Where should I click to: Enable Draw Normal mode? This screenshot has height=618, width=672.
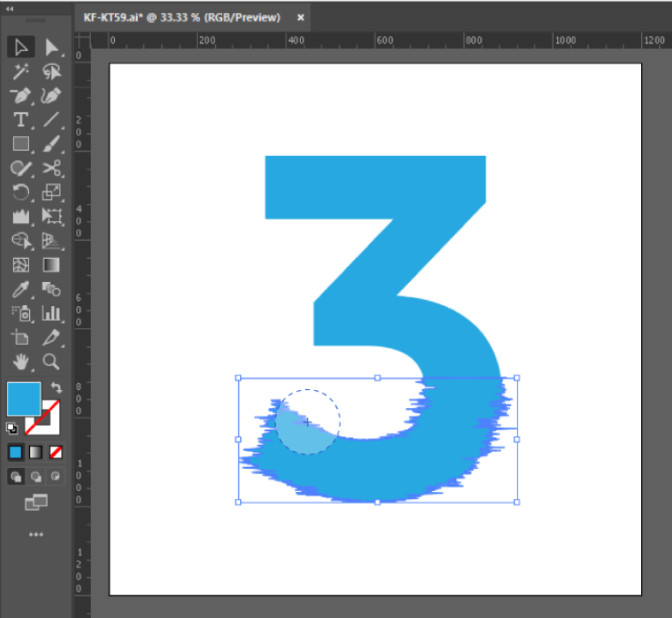pos(15,477)
